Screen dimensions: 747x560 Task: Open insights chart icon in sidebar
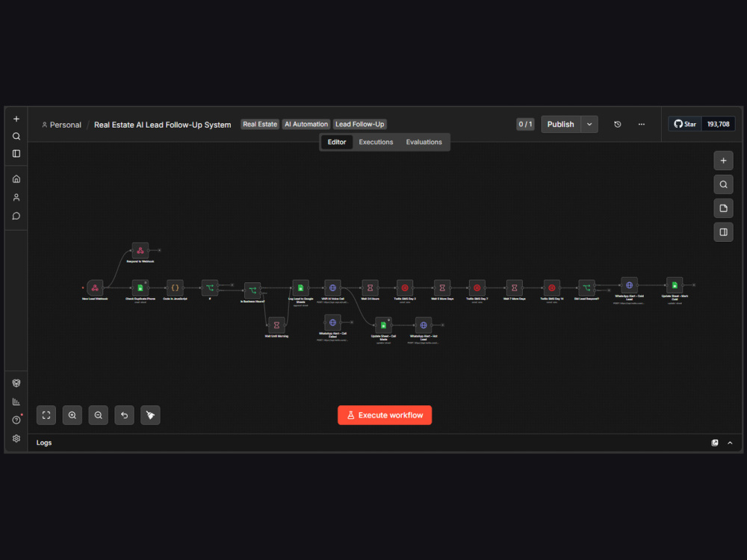click(16, 402)
